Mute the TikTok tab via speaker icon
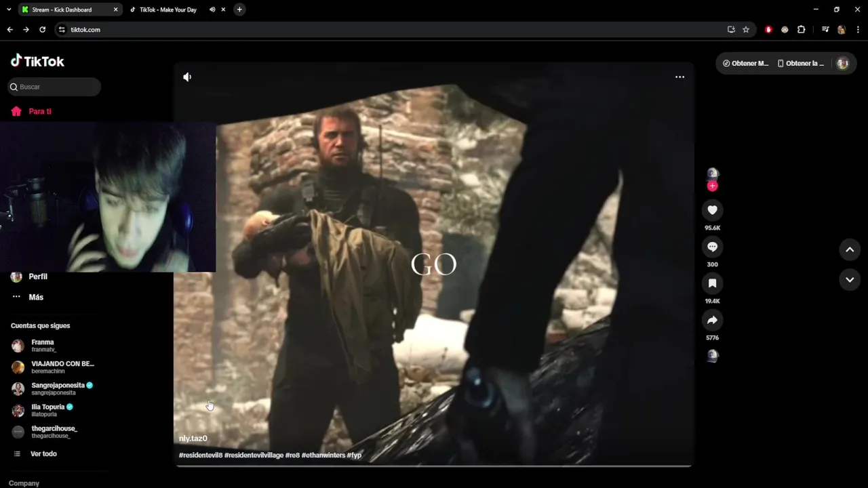Screen dimensions: 868x488 pos(212,9)
